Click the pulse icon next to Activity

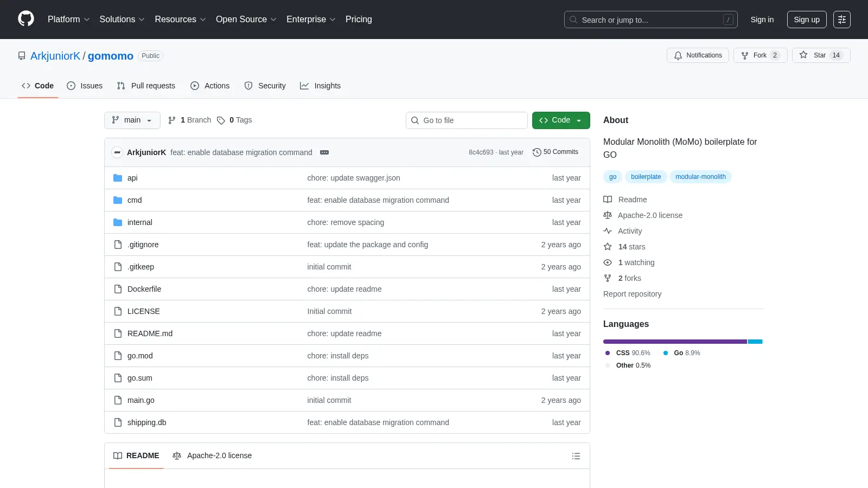click(x=608, y=231)
